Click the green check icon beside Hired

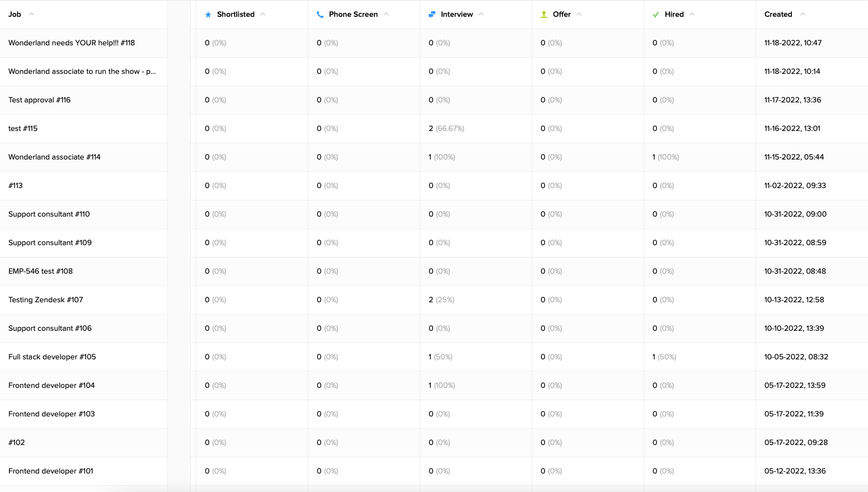[x=655, y=14]
